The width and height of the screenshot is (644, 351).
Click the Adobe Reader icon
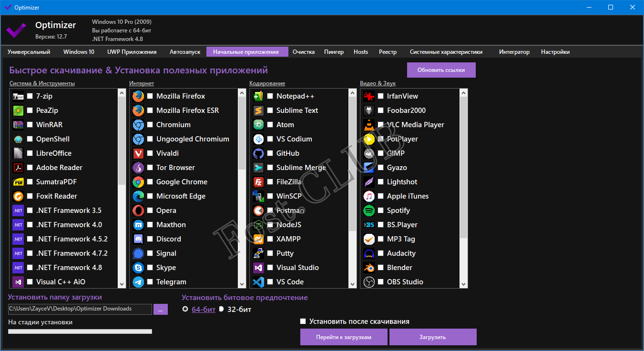(x=18, y=168)
